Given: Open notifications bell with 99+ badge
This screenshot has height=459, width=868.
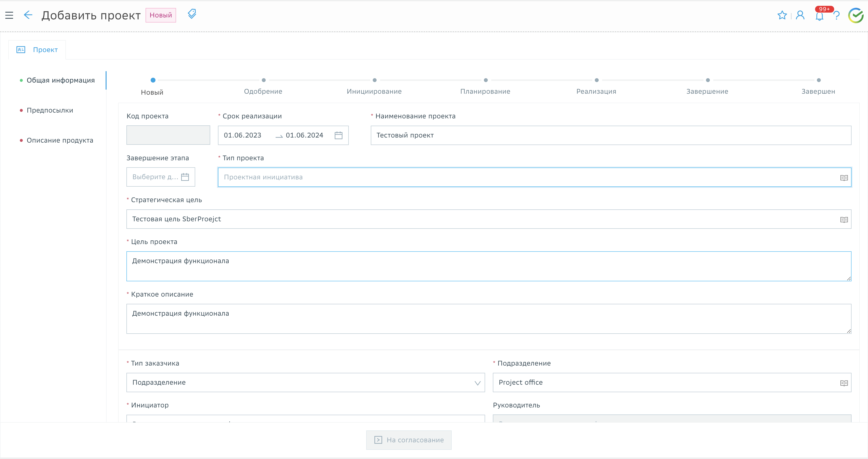Looking at the screenshot, I should click(x=819, y=16).
